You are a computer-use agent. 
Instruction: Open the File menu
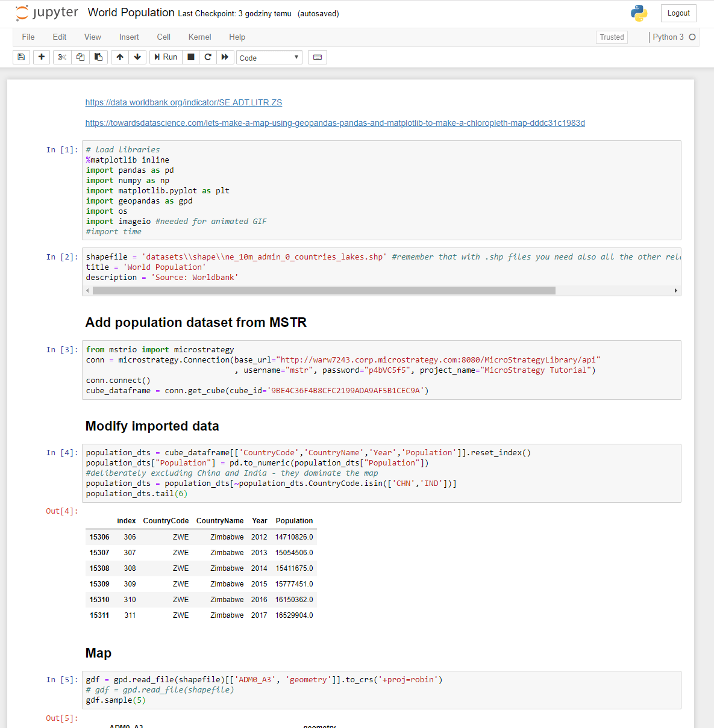tap(28, 37)
